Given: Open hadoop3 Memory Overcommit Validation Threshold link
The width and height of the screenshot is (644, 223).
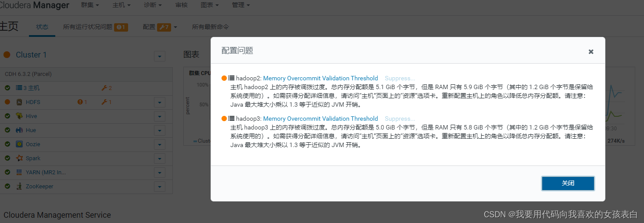Looking at the screenshot, I should click(320, 119).
